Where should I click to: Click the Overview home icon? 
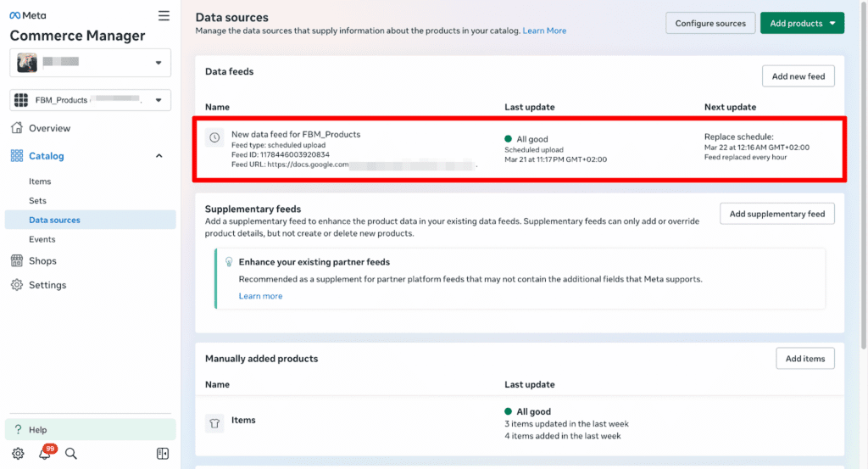(17, 128)
